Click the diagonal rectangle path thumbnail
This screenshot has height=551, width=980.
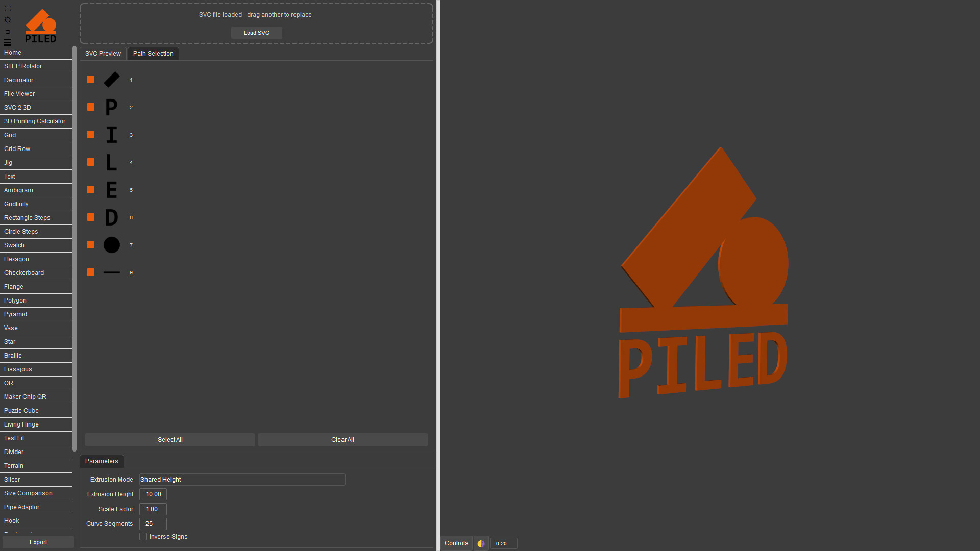(x=111, y=80)
